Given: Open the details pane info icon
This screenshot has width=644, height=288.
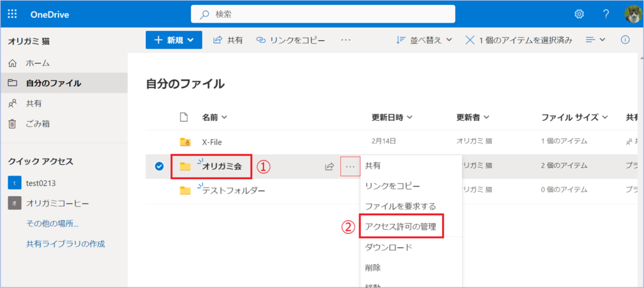Looking at the screenshot, I should (x=625, y=40).
